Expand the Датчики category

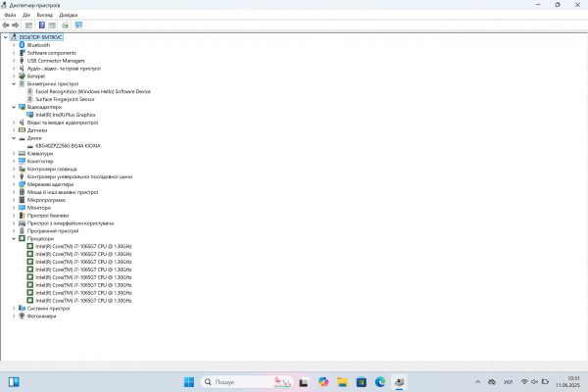pos(14,130)
